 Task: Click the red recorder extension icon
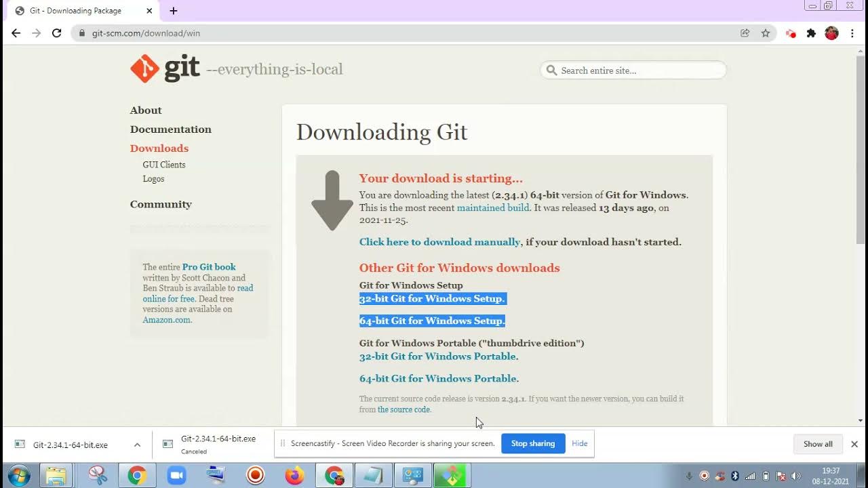tap(791, 33)
